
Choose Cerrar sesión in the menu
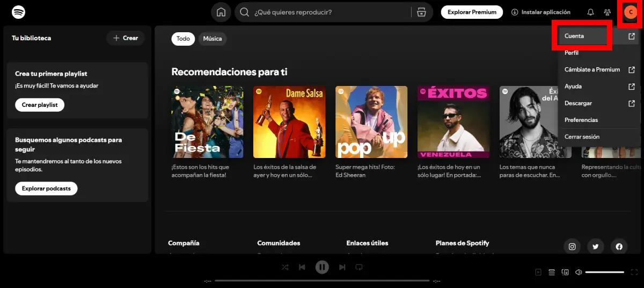pos(582,137)
